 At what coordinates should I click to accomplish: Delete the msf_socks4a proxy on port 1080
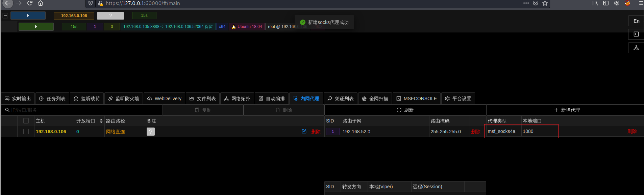coord(632,131)
